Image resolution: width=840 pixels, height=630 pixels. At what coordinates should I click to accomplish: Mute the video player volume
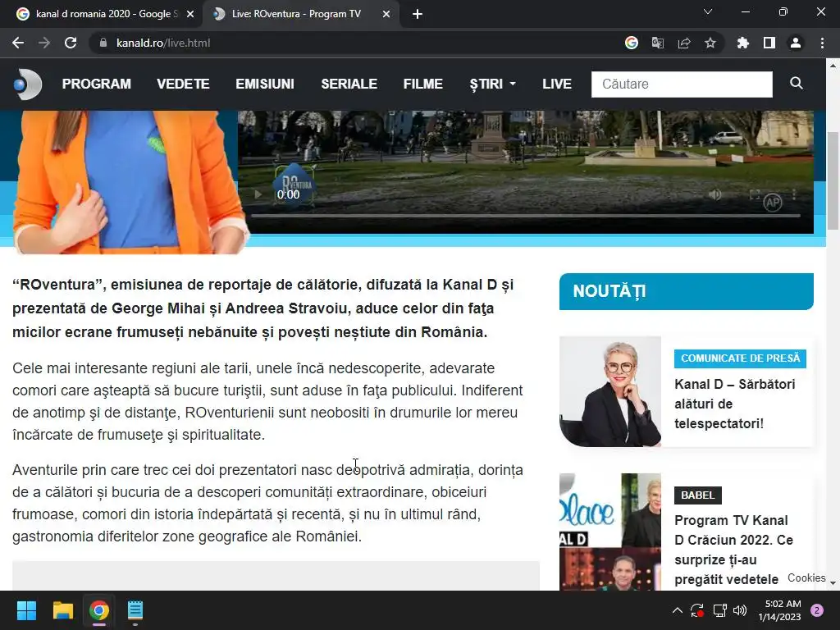[715, 194]
